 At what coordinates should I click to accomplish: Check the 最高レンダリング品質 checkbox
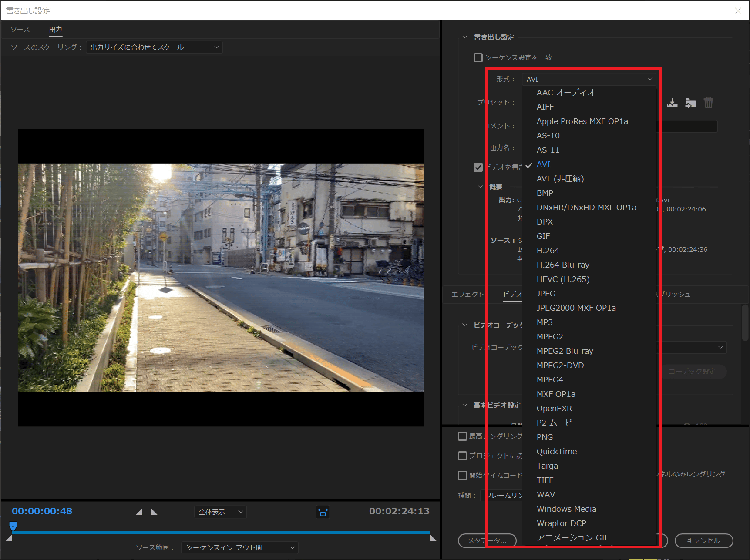[x=463, y=436]
